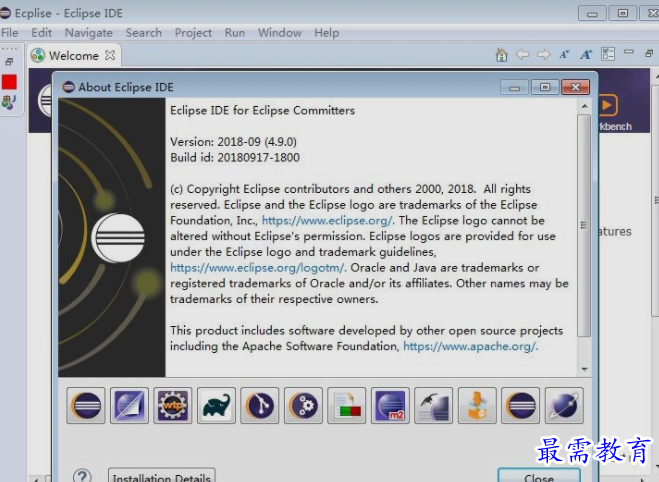Open the Edit menu

click(42, 33)
